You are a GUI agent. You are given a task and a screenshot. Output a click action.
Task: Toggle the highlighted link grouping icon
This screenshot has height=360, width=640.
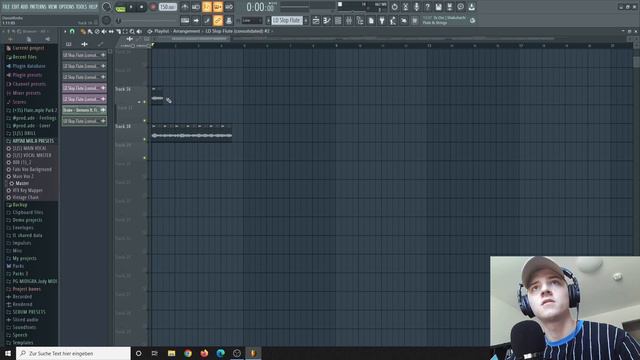pyautogui.click(x=218, y=20)
